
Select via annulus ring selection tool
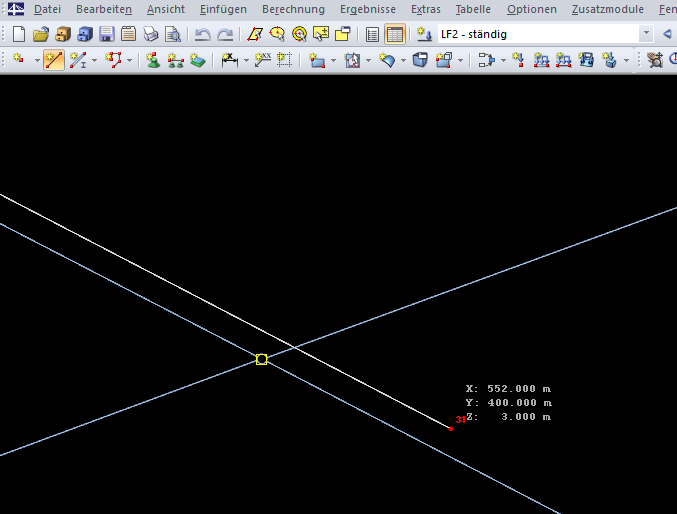299,34
